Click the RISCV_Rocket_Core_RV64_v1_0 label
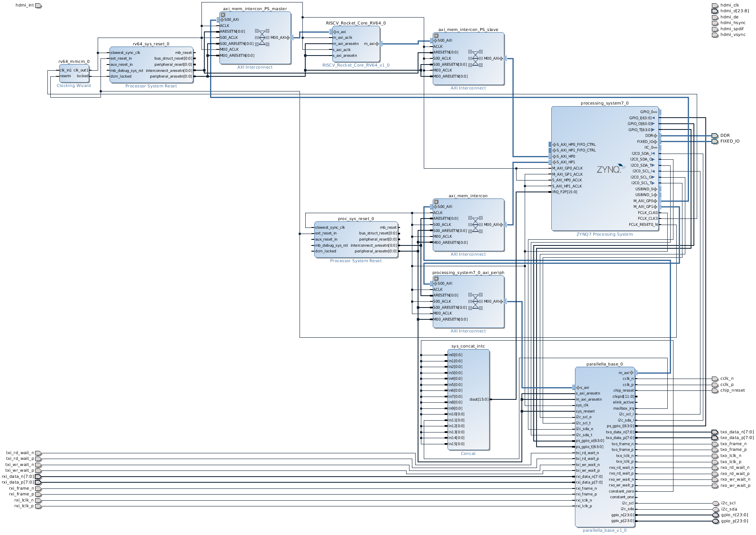The width and height of the screenshot is (756, 535). point(356,65)
